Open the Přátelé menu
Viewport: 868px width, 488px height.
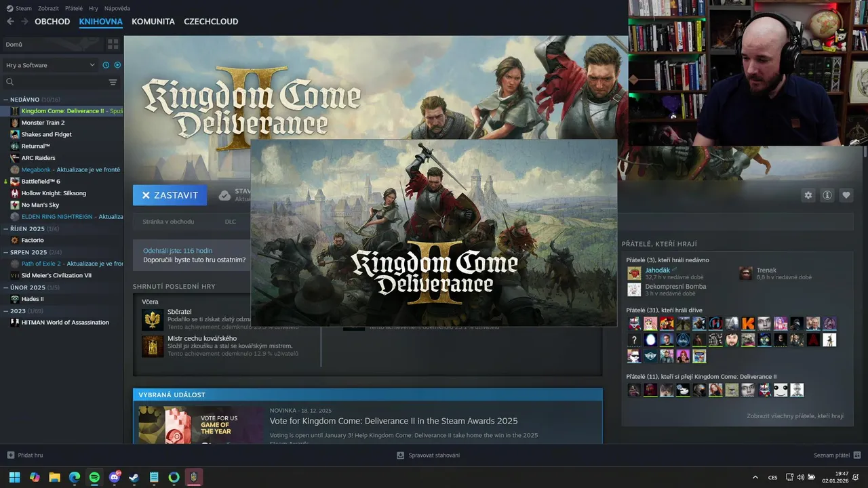(x=74, y=8)
